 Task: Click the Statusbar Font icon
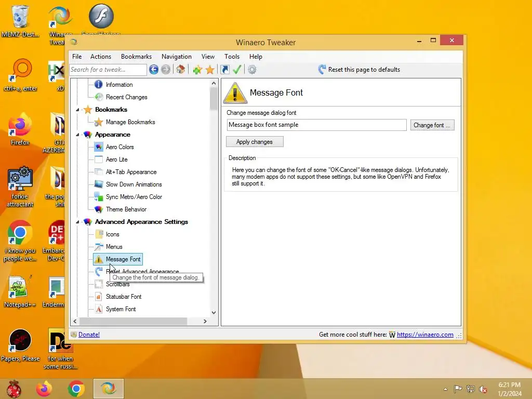(98, 297)
